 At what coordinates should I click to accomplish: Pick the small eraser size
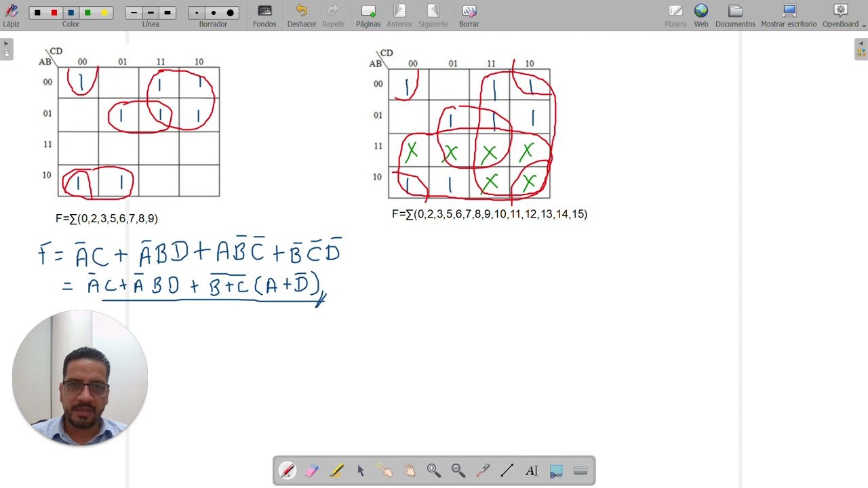click(197, 13)
